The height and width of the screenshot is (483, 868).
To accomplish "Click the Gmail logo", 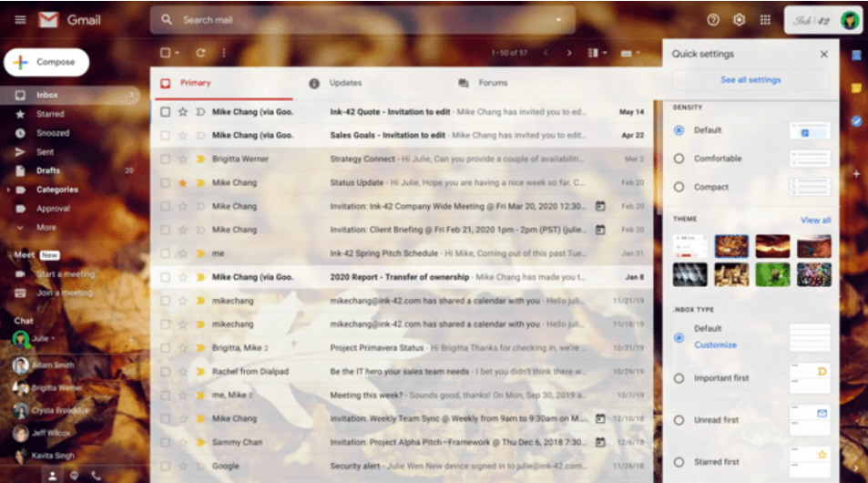I will coord(69,20).
